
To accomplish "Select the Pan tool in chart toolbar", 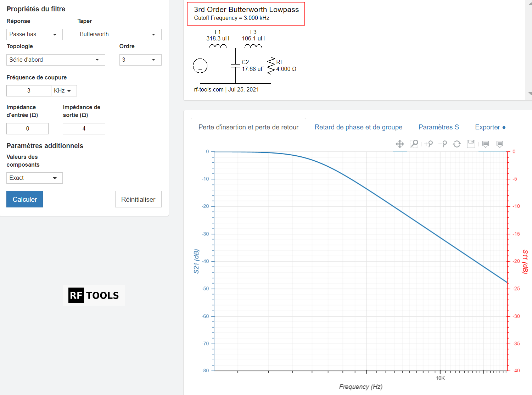I will 399,144.
